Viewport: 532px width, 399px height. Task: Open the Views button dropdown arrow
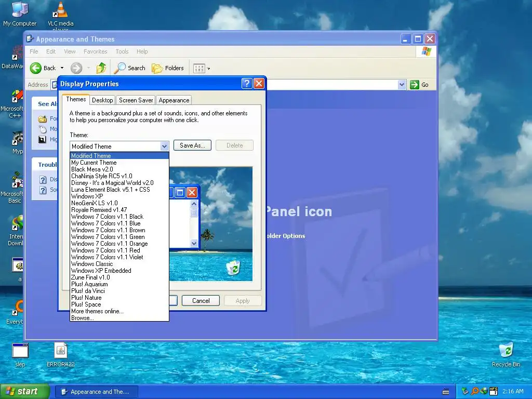pos(209,69)
